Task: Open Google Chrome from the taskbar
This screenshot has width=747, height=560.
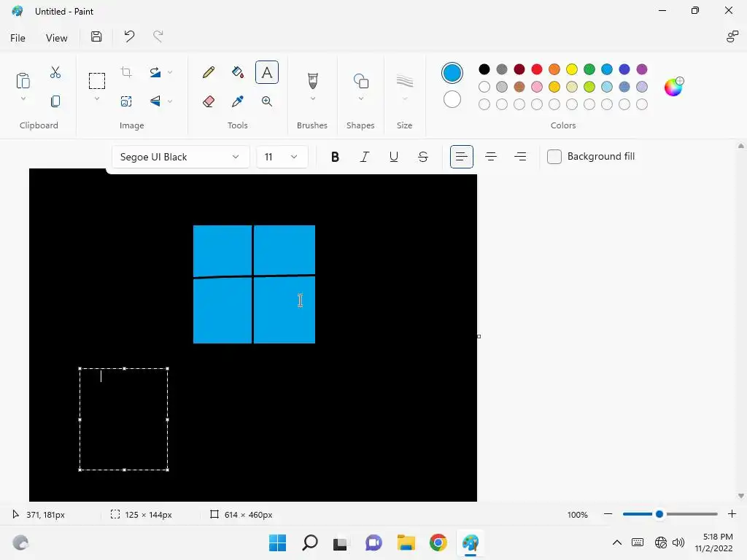Action: coord(438,542)
